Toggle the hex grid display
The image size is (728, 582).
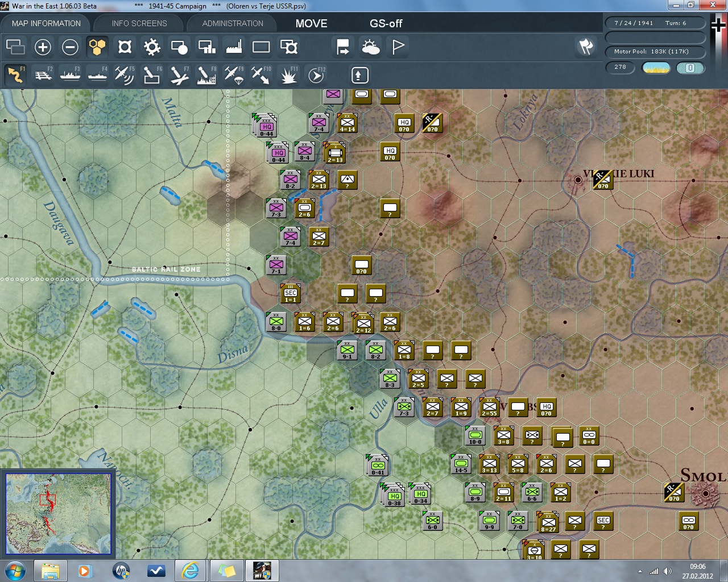click(97, 47)
